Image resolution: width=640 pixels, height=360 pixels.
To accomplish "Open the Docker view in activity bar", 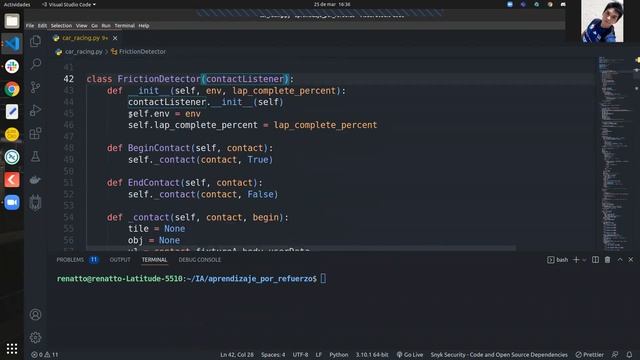I will click(x=36, y=180).
